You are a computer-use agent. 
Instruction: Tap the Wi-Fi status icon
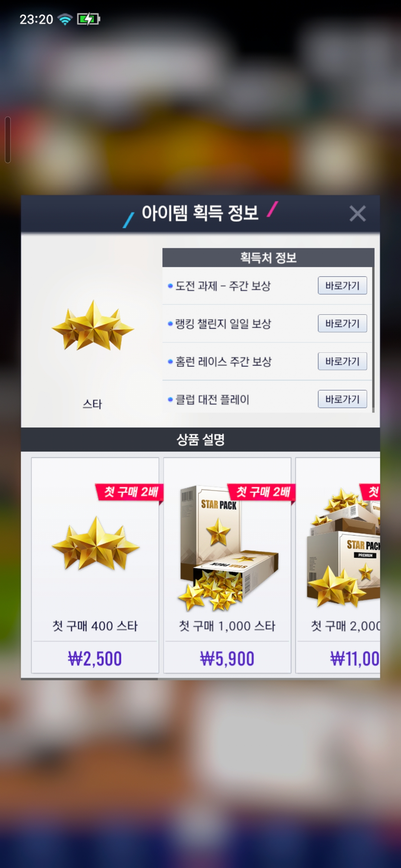tap(65, 19)
